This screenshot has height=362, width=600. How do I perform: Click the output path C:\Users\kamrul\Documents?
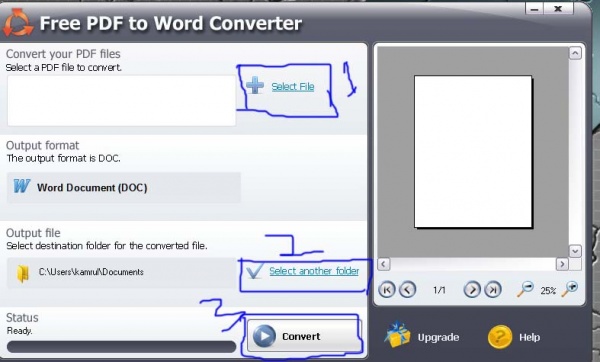(91, 272)
